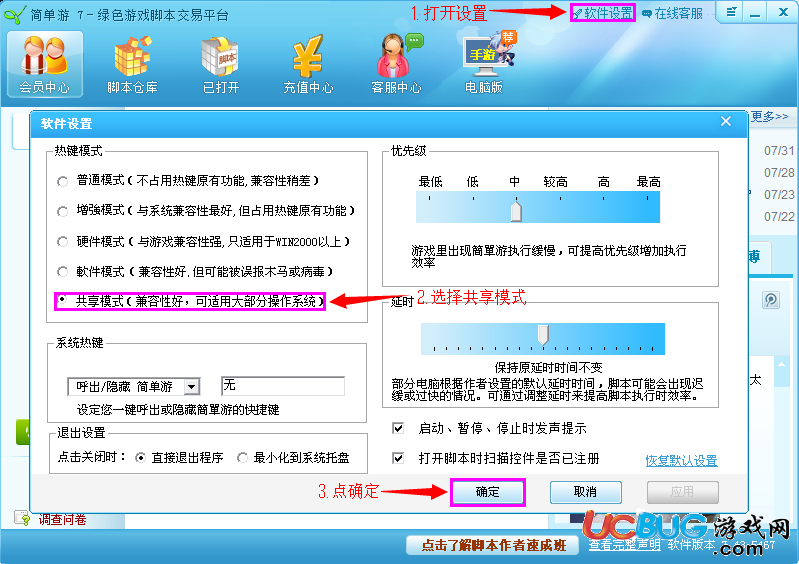Image resolution: width=799 pixels, height=564 pixels.
Task: Set priority slider to 最高 mark
Action: (x=648, y=198)
